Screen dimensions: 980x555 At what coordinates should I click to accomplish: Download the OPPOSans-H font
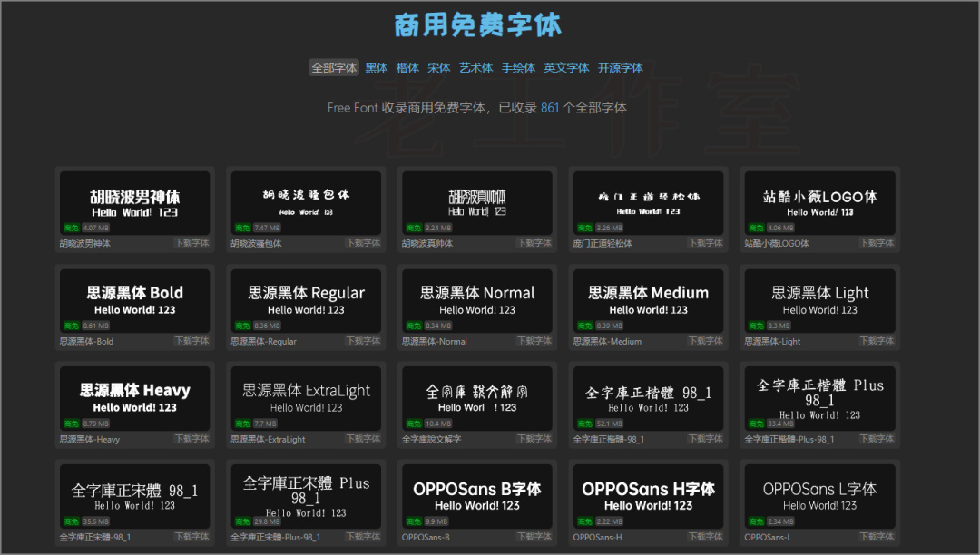coord(706,536)
